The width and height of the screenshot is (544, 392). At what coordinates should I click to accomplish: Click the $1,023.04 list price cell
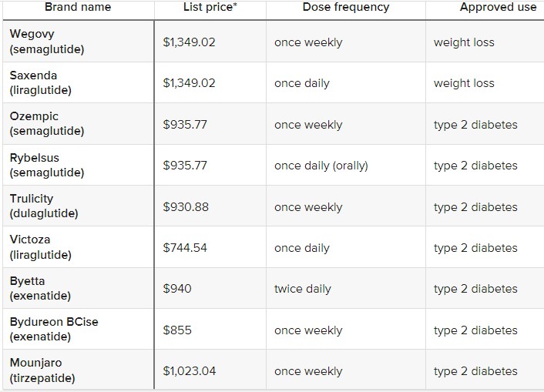(x=190, y=371)
